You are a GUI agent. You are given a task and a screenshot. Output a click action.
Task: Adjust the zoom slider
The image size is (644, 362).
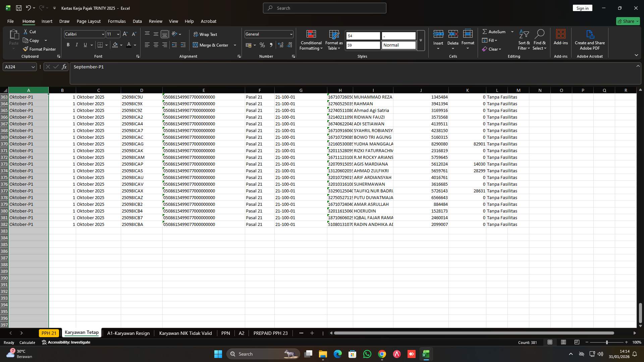point(607,342)
